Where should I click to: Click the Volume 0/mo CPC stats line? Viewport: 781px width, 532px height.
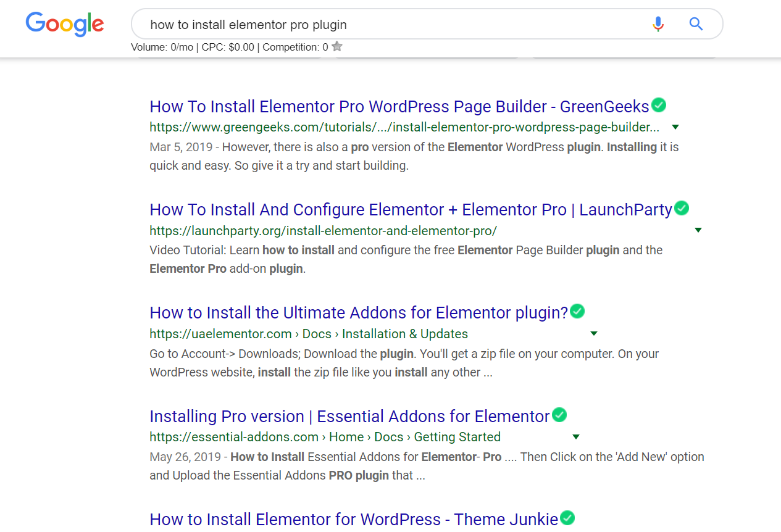(230, 47)
